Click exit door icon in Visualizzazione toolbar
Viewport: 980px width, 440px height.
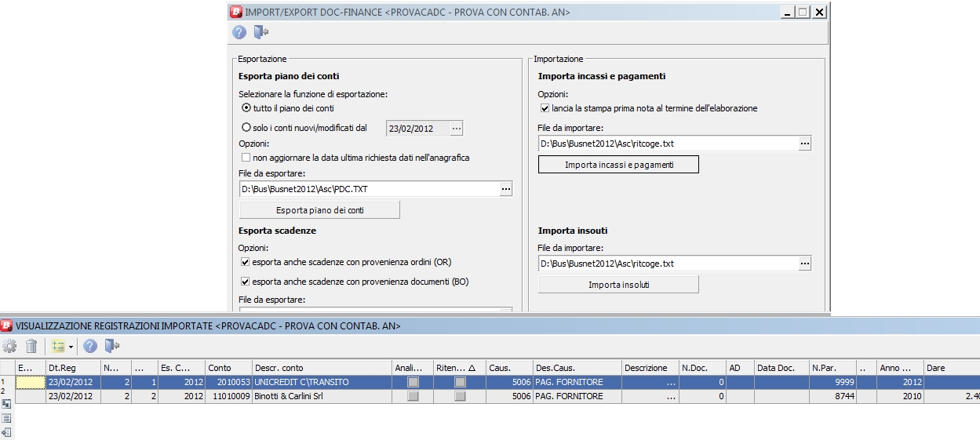[111, 346]
